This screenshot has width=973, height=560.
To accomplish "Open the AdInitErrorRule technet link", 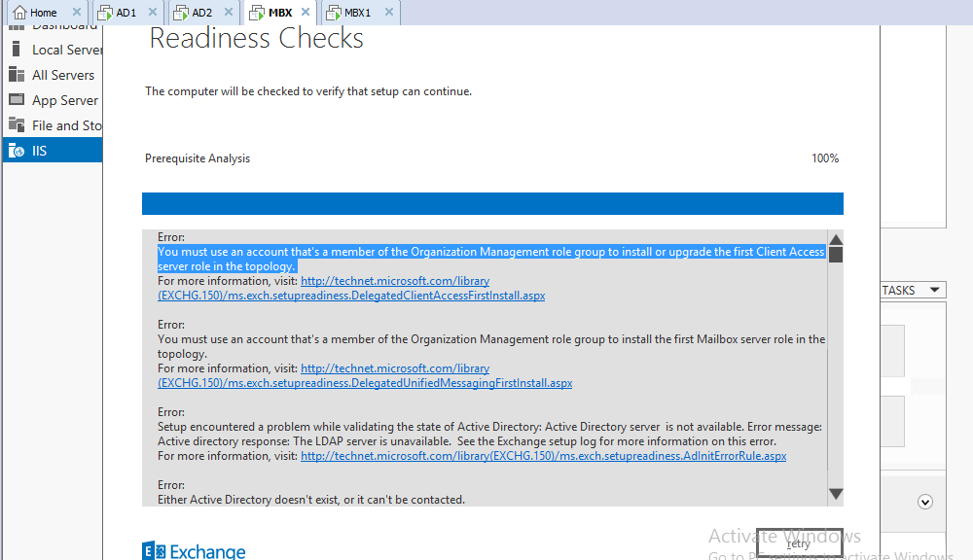I will tap(544, 456).
